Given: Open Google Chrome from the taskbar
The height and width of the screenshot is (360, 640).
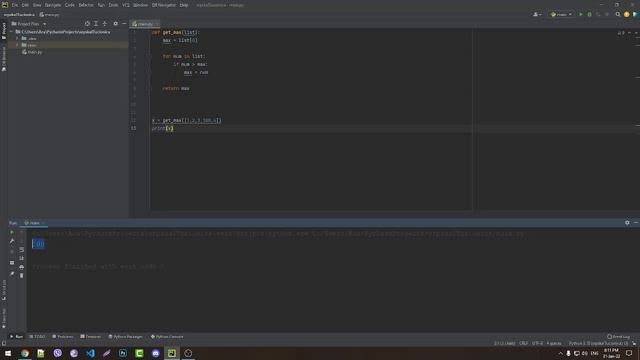Looking at the screenshot, I should click(x=25, y=353).
